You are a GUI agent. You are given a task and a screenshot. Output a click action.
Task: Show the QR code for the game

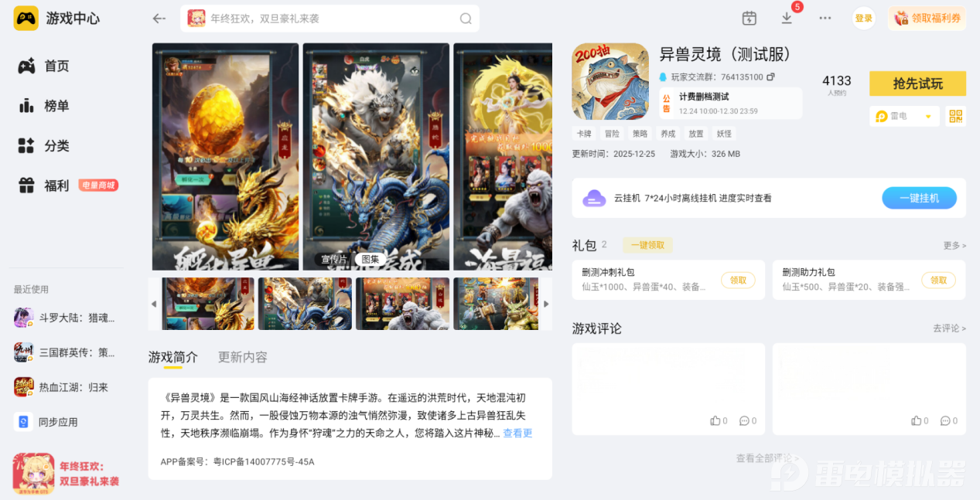coord(956,117)
